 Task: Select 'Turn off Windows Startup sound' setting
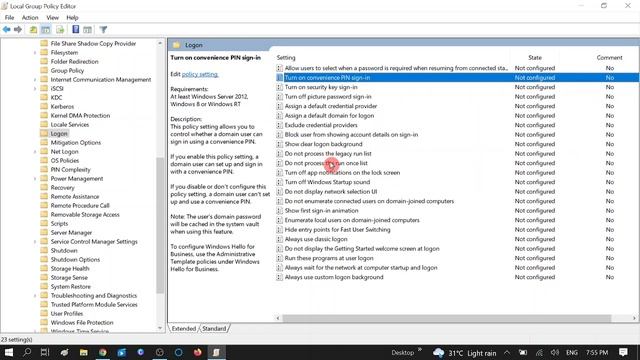[x=327, y=182]
